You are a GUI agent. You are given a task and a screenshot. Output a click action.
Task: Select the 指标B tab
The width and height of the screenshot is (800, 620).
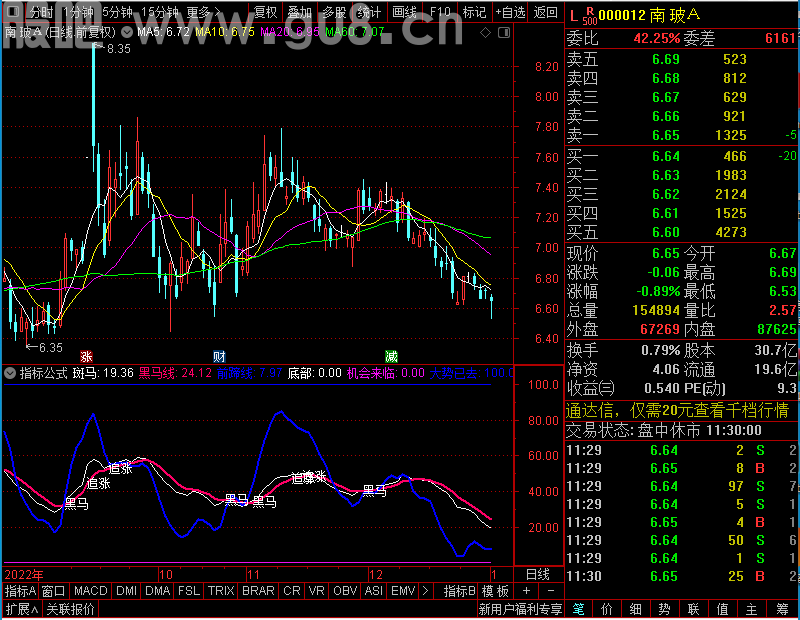[x=460, y=591]
